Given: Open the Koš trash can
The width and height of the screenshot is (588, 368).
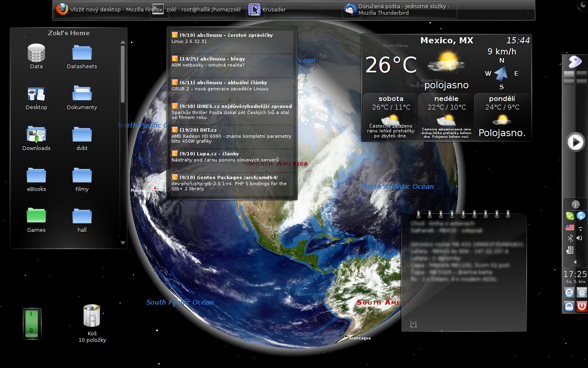Looking at the screenshot, I should pyautogui.click(x=92, y=323).
